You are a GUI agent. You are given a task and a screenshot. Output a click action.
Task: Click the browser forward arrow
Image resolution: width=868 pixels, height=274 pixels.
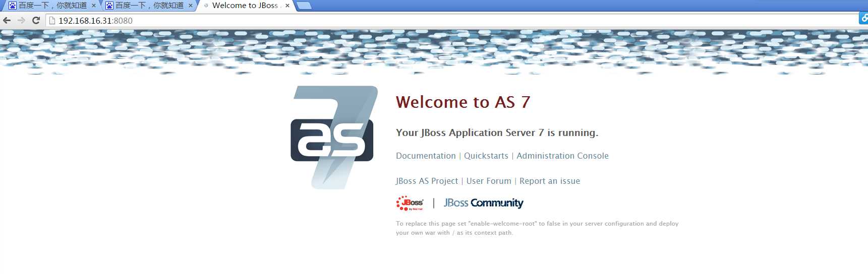click(21, 21)
